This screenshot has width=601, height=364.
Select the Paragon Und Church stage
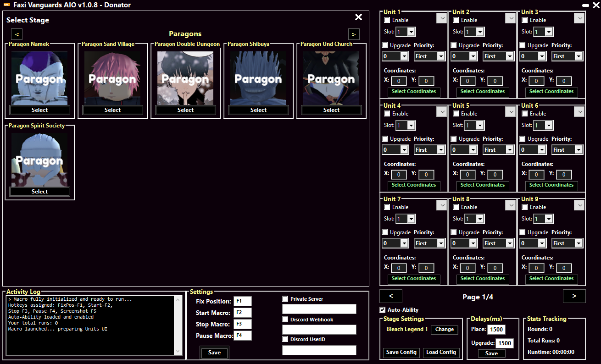click(x=331, y=110)
